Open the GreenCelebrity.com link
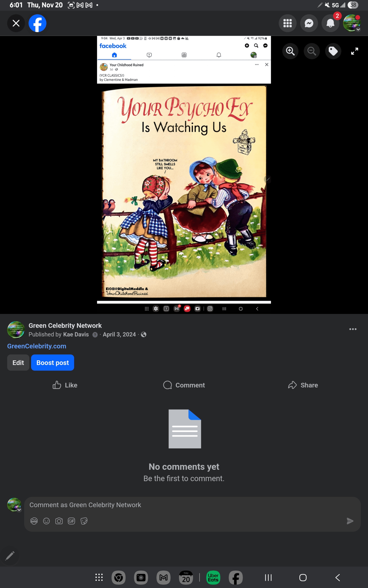The image size is (368, 588). [x=37, y=346]
